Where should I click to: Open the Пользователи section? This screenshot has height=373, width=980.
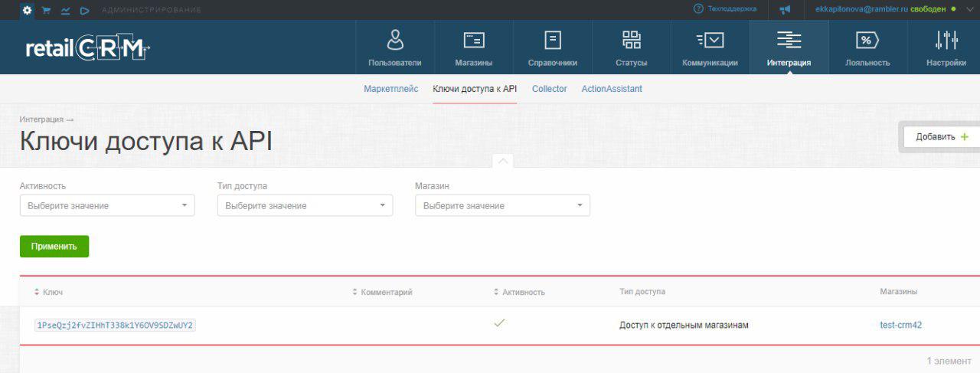[x=395, y=47]
